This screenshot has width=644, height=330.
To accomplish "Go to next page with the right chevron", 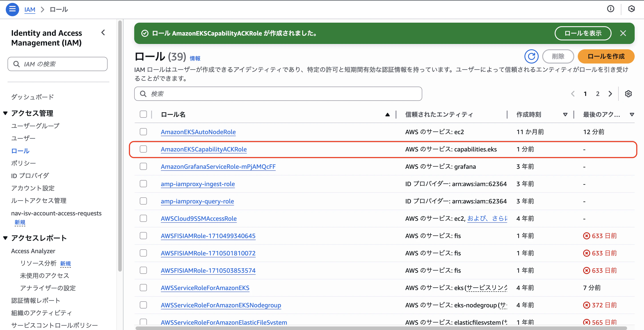I will point(610,94).
